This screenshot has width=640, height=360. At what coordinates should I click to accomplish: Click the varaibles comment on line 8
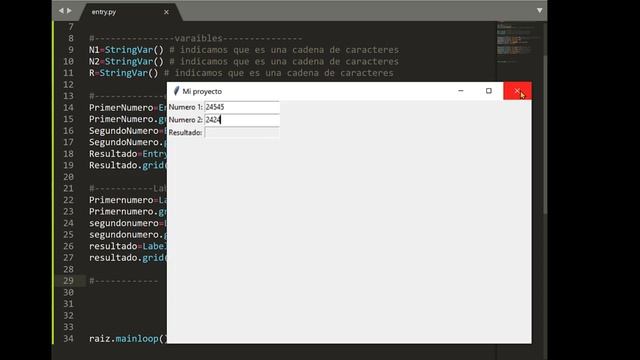click(x=196, y=38)
